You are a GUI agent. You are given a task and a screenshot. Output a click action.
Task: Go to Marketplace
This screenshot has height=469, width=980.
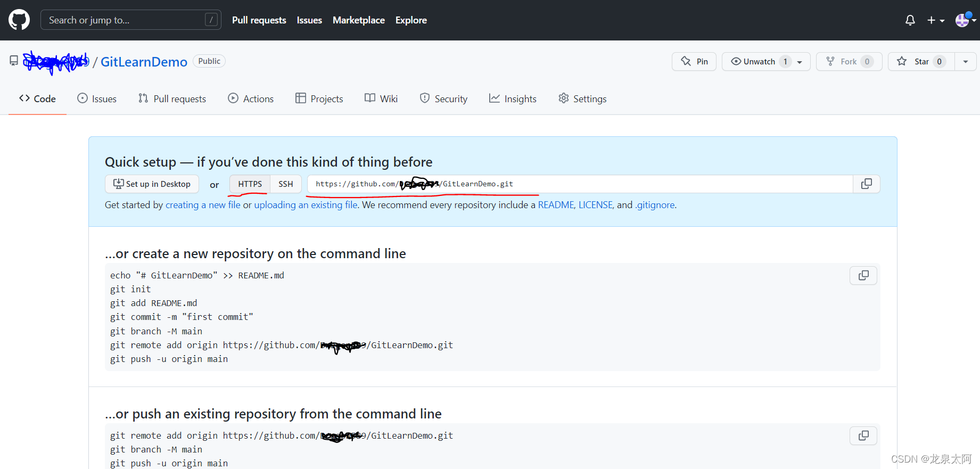[x=359, y=20]
